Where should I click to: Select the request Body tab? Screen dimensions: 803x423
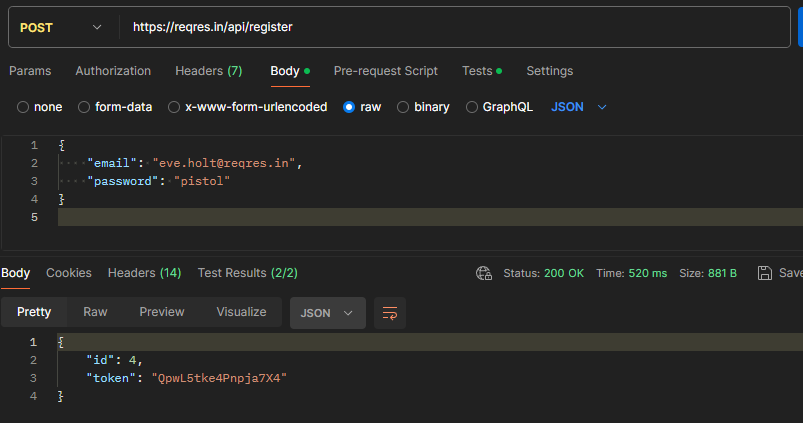tap(290, 71)
